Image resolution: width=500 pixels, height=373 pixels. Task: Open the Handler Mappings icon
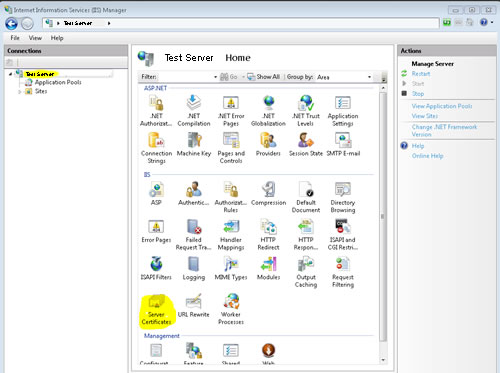click(x=231, y=235)
